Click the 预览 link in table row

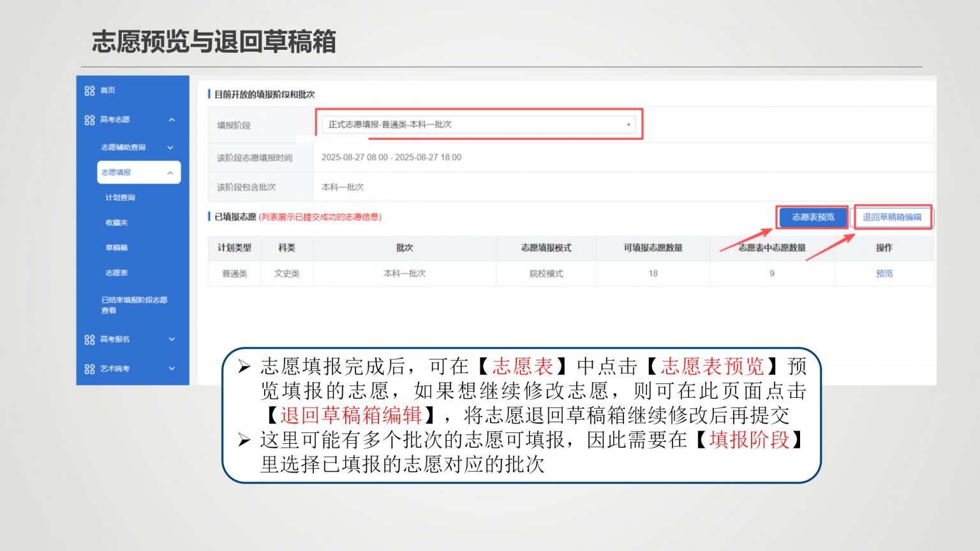[x=884, y=274]
